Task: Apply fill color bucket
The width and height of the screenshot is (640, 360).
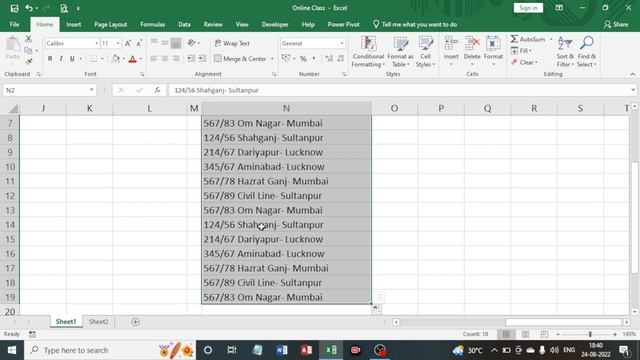Action: (116, 59)
